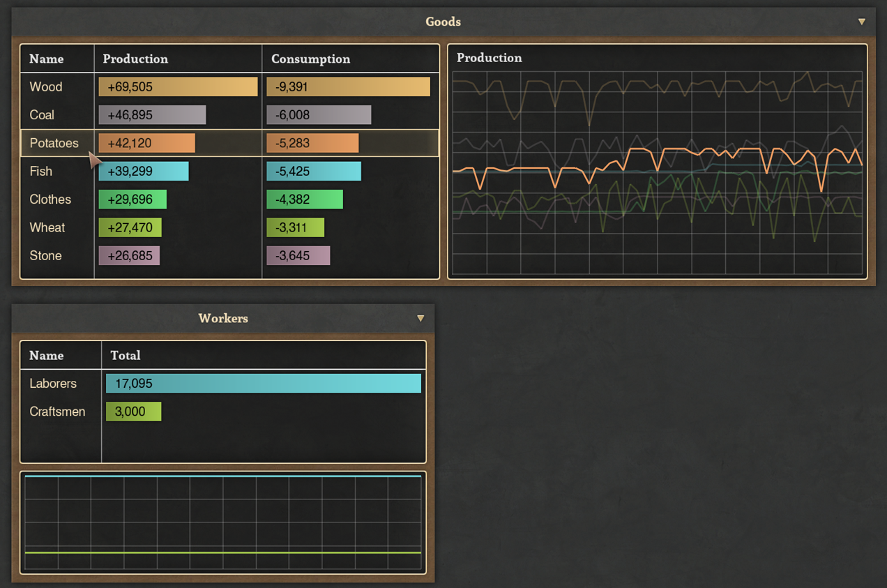Click the Wood production bar +69,505
The height and width of the screenshot is (588, 887).
[x=178, y=87]
